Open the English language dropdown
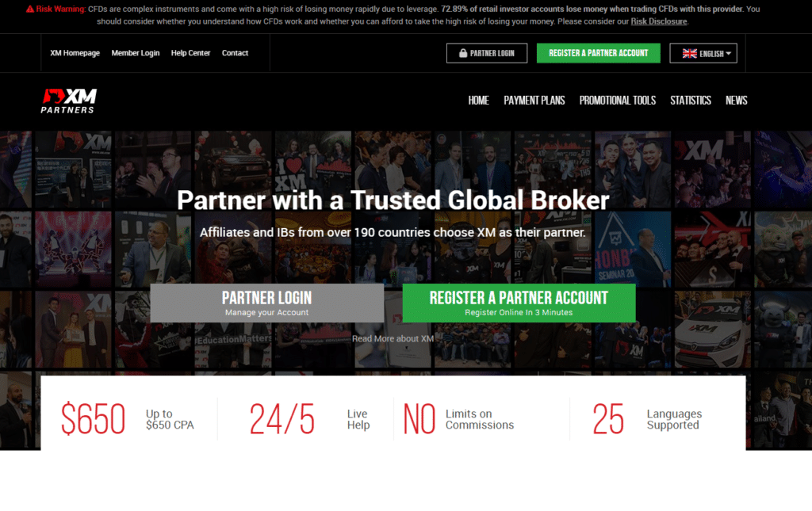The height and width of the screenshot is (511, 812). (x=703, y=53)
